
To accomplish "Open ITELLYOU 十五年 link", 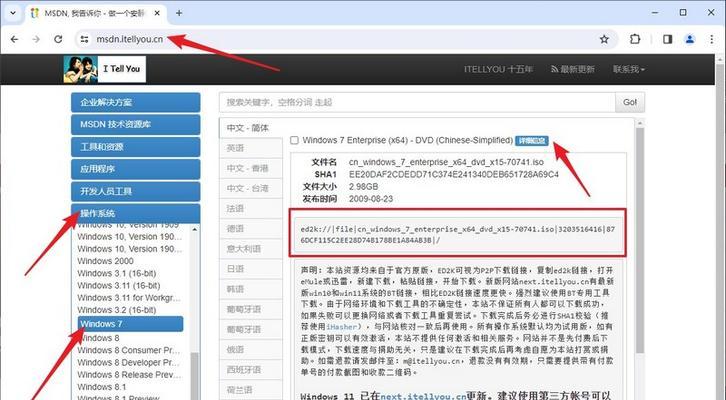I will pos(498,69).
